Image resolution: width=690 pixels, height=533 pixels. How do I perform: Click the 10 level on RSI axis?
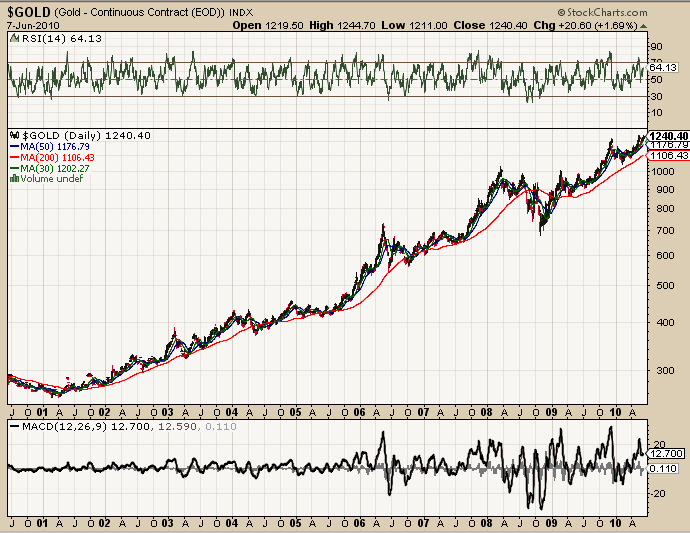point(656,113)
